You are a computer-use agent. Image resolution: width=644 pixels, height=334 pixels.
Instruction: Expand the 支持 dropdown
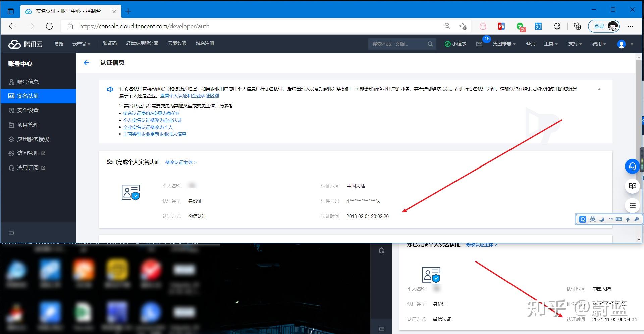pyautogui.click(x=575, y=44)
